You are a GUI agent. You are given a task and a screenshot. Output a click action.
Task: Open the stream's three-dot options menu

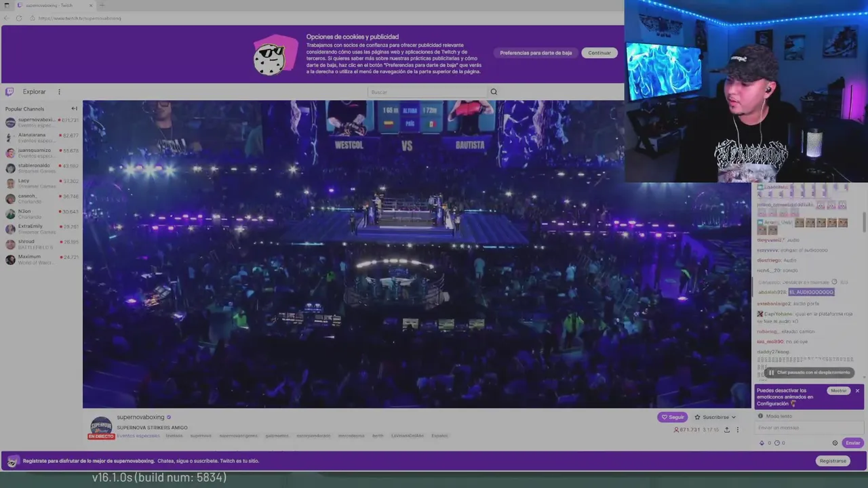738,430
